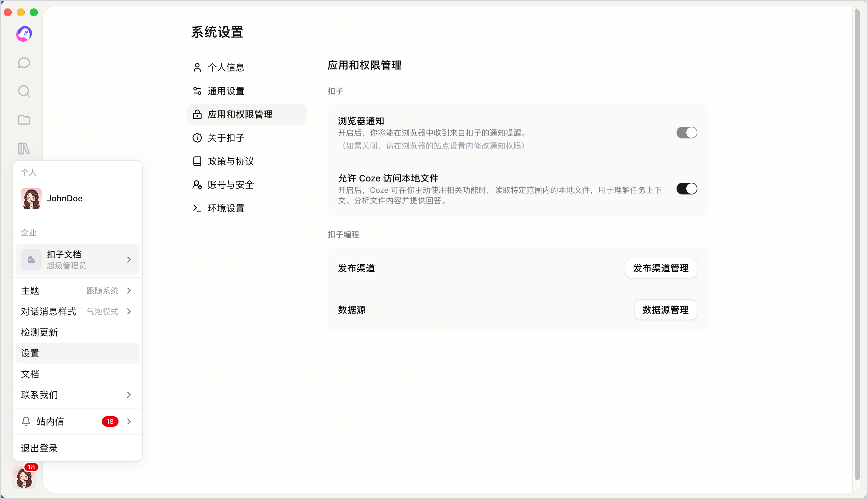Click the building icon next to 扣子文档

pos(31,260)
